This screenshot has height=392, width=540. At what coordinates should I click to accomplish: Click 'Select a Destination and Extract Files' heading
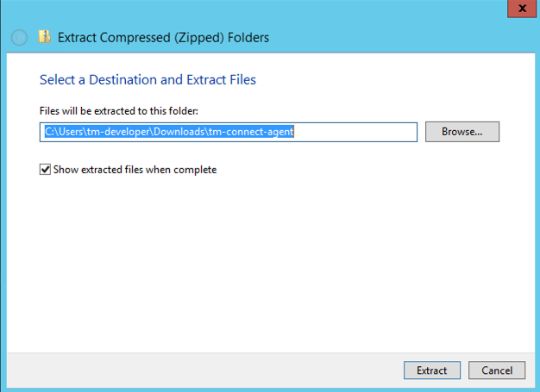148,80
